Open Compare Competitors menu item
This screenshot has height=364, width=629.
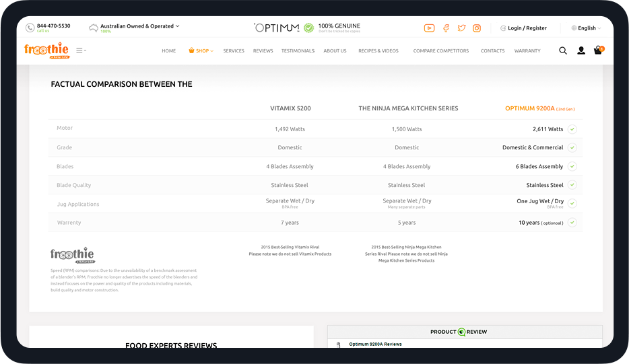click(440, 51)
